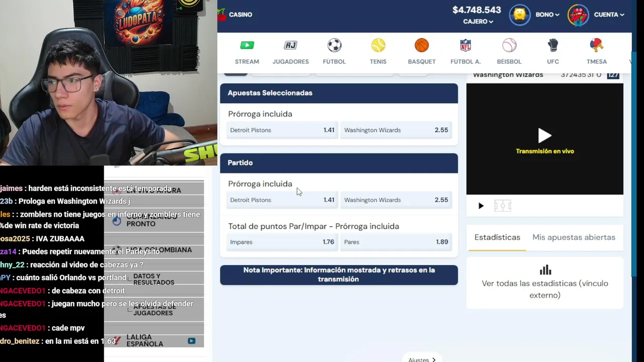Click the pitch field view icon

[503, 206]
